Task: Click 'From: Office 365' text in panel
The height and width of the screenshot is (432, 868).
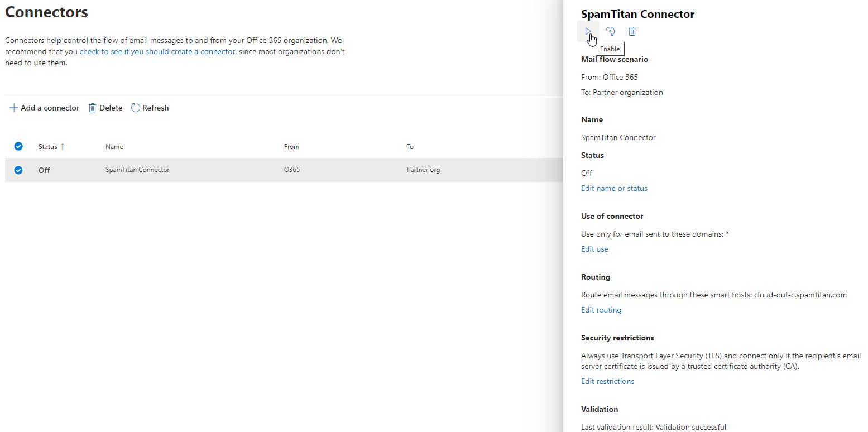Action: pyautogui.click(x=609, y=77)
